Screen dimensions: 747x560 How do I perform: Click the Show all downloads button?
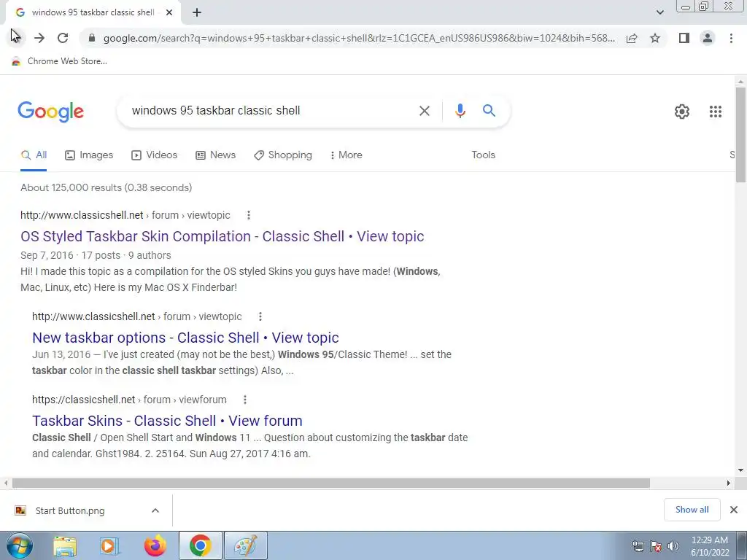(x=692, y=510)
